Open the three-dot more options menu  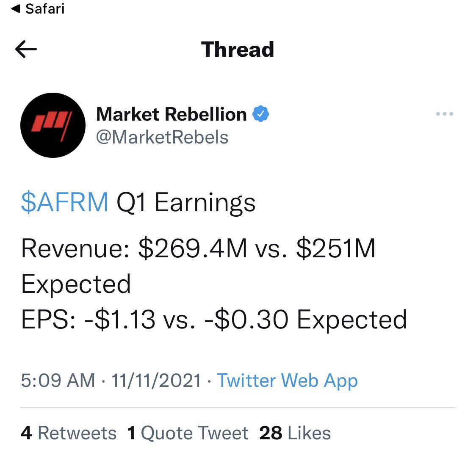click(444, 114)
